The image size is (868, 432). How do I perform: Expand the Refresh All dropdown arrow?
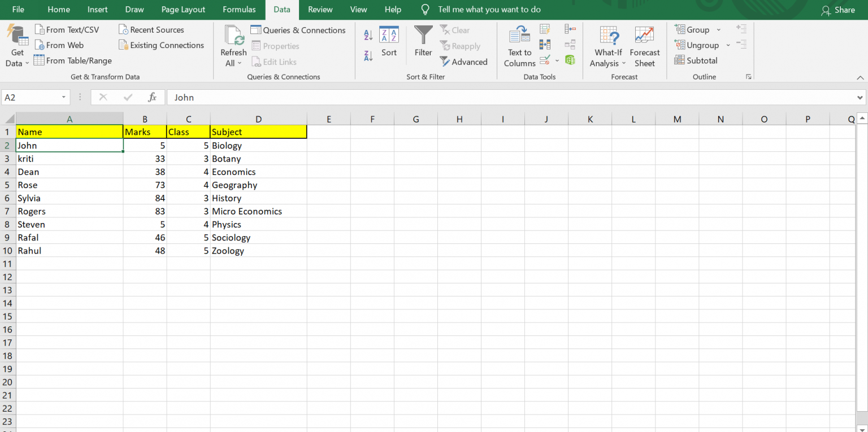(240, 63)
